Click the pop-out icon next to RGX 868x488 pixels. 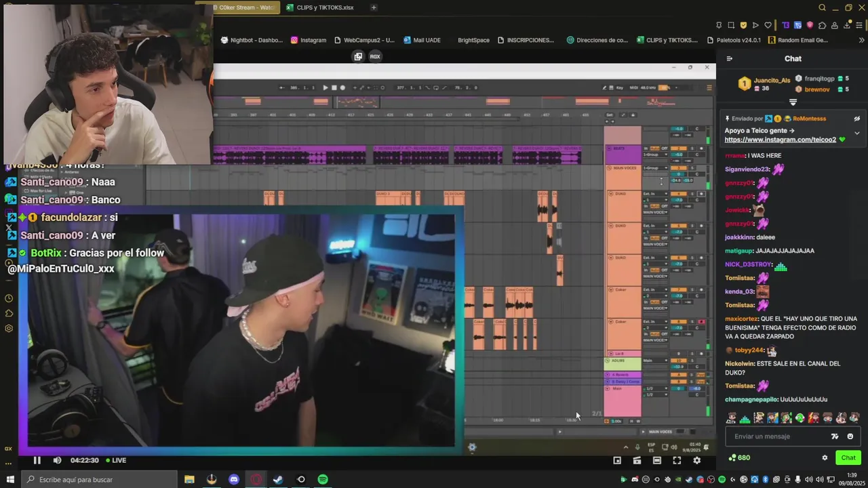tap(358, 56)
